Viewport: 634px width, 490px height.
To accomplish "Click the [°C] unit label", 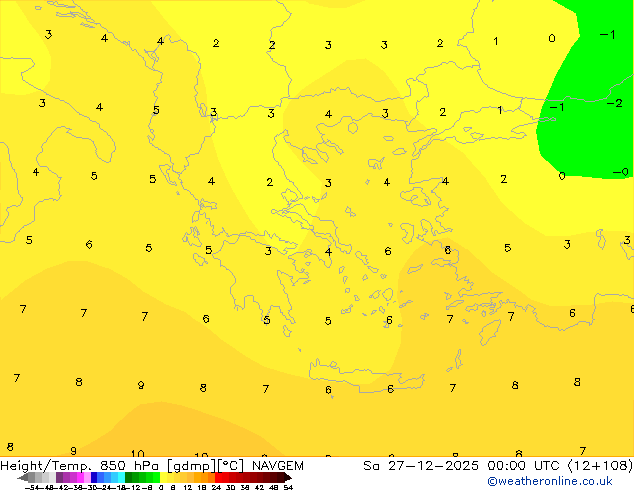I will 231,466.
